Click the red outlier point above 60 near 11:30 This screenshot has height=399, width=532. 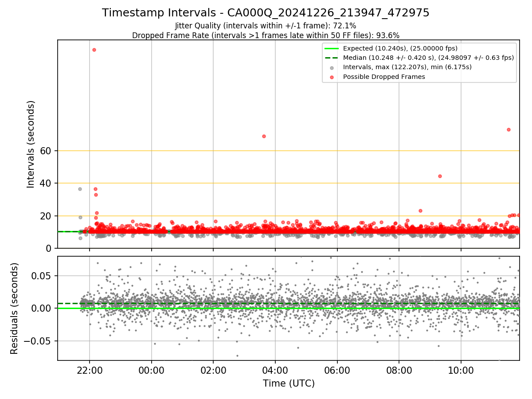click(x=509, y=129)
